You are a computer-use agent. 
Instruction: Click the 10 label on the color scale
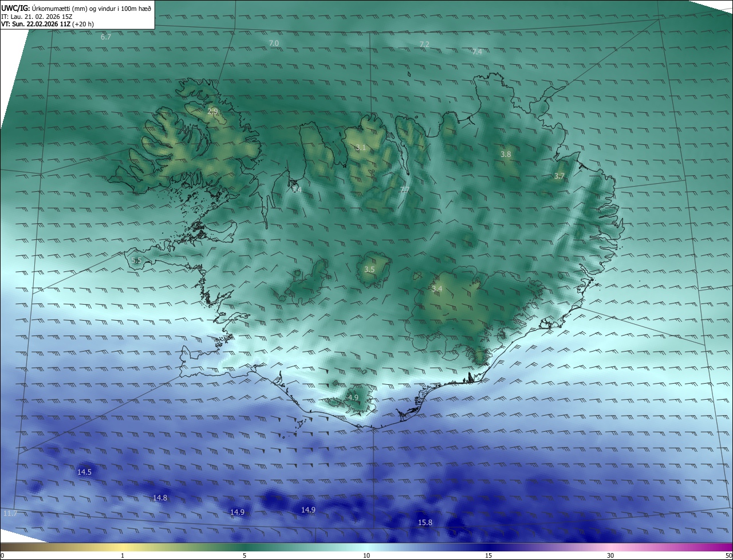point(366,555)
